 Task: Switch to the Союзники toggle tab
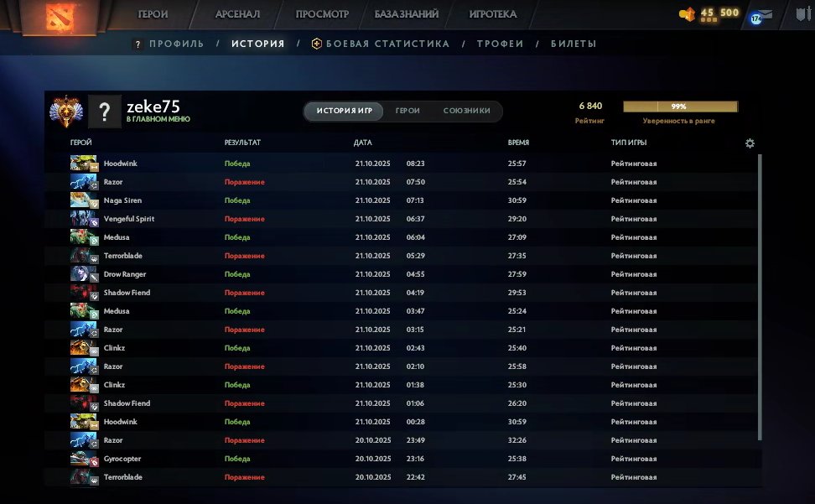click(x=466, y=111)
